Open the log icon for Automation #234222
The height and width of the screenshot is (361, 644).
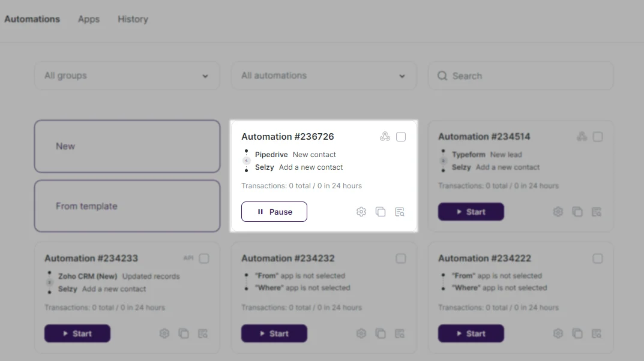(x=597, y=333)
